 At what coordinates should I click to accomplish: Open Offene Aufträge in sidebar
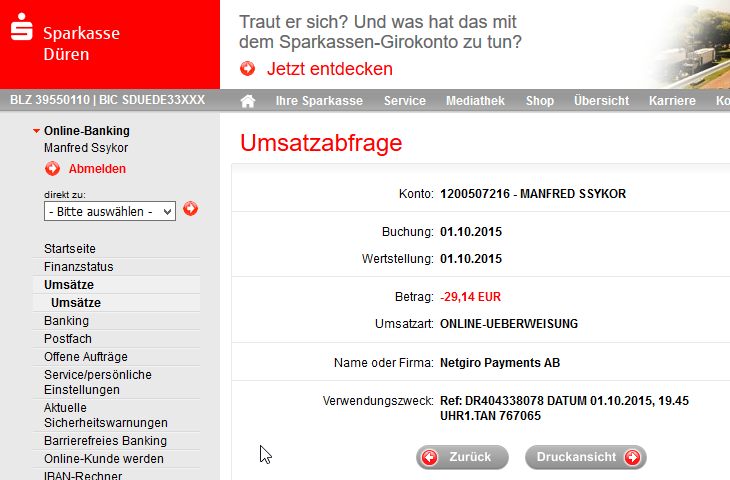coord(86,357)
